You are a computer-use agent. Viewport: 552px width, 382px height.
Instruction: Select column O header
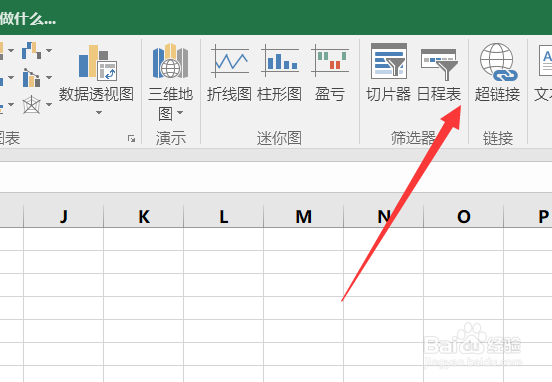(x=463, y=217)
